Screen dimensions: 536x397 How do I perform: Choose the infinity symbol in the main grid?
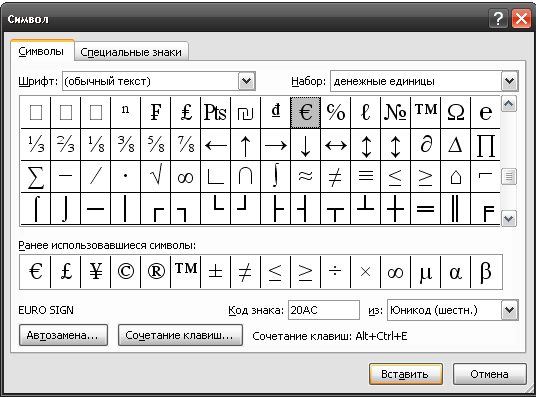click(x=186, y=177)
